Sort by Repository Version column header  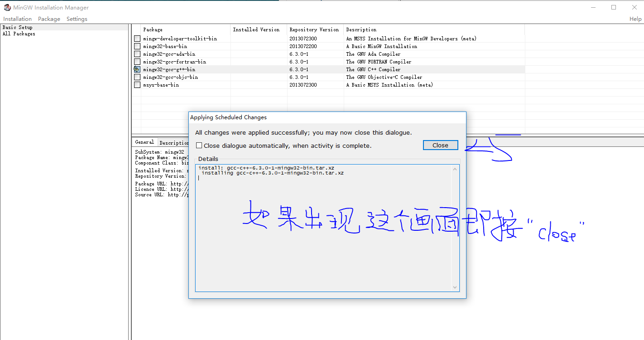(315, 29)
